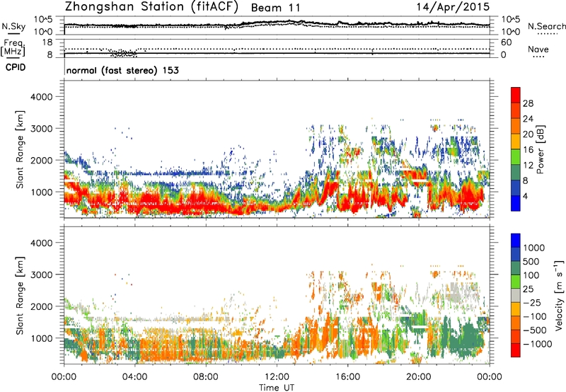The width and height of the screenshot is (566, 392).
Task: Click the Nave legend label
Action: (538, 49)
